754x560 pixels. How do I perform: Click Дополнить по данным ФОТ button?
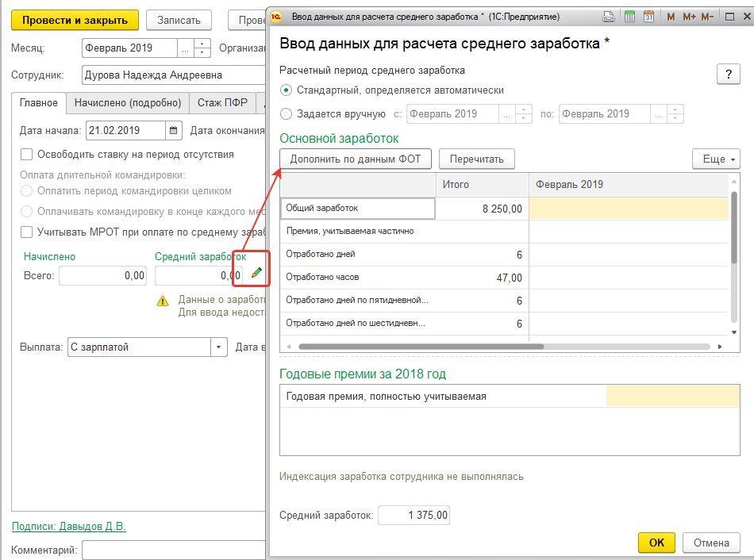356,159
